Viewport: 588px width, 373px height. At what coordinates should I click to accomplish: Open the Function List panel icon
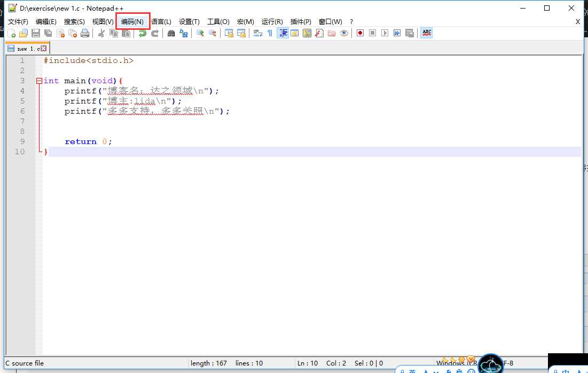pos(319,34)
